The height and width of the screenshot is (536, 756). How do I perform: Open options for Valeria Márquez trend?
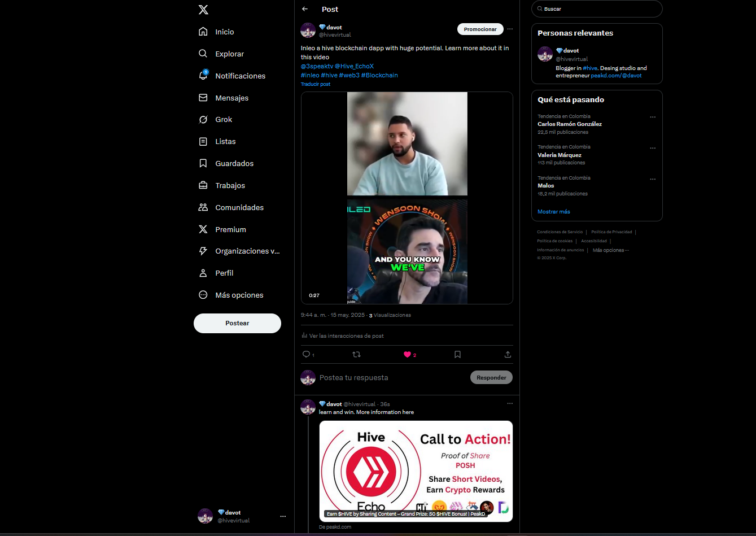tap(653, 148)
